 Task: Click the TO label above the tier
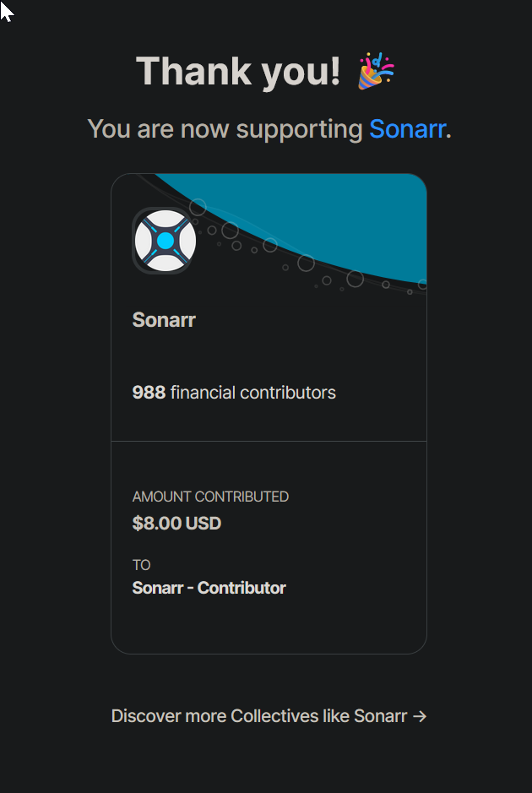click(x=141, y=565)
